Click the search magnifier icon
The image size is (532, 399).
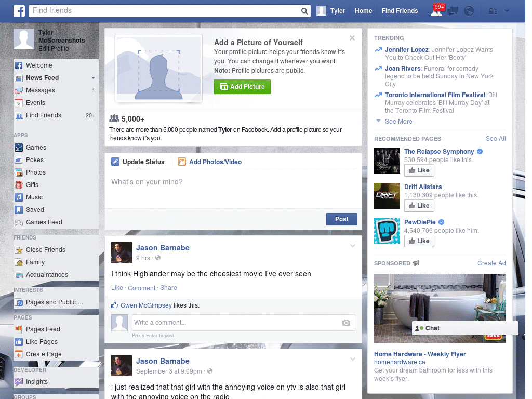point(304,11)
